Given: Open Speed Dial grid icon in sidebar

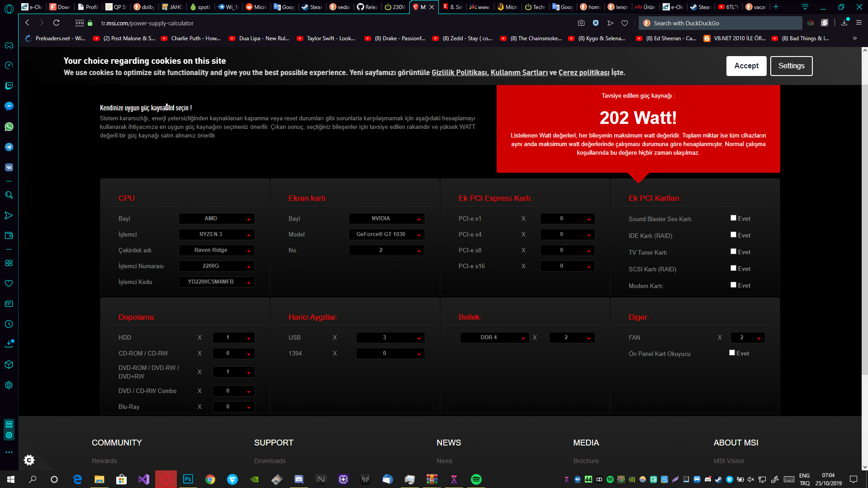Looking at the screenshot, I should (x=9, y=263).
